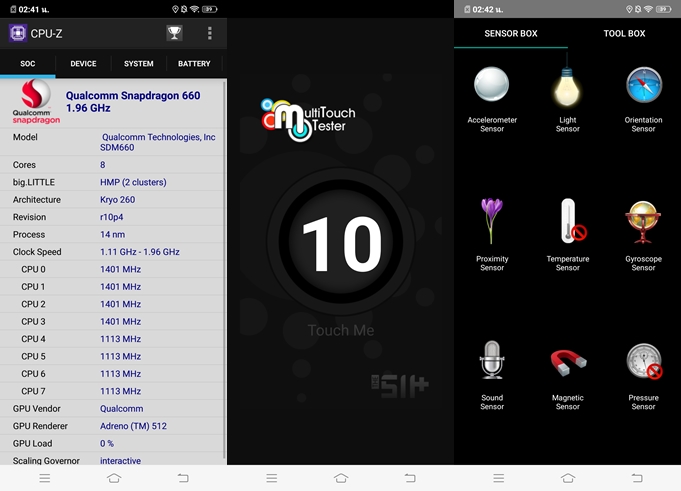The image size is (681, 491).
Task: Select the Architecture value 'Kryo 260'
Action: tap(117, 200)
